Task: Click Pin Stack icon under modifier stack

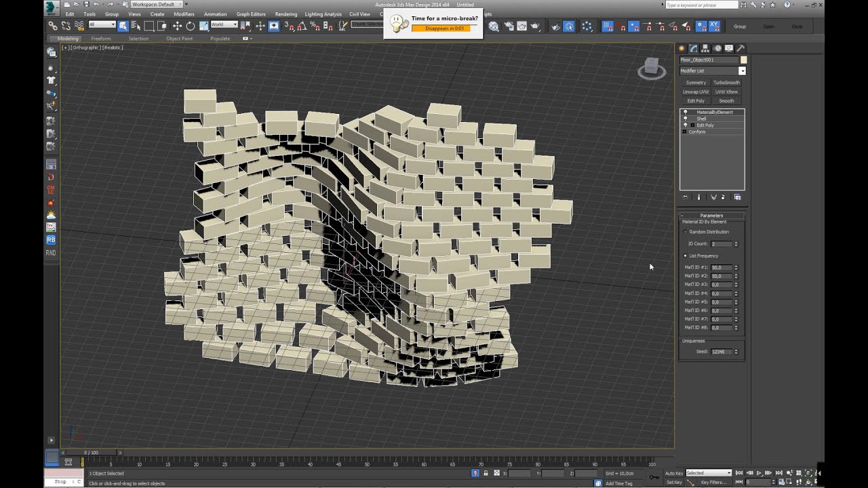Action: 685,197
